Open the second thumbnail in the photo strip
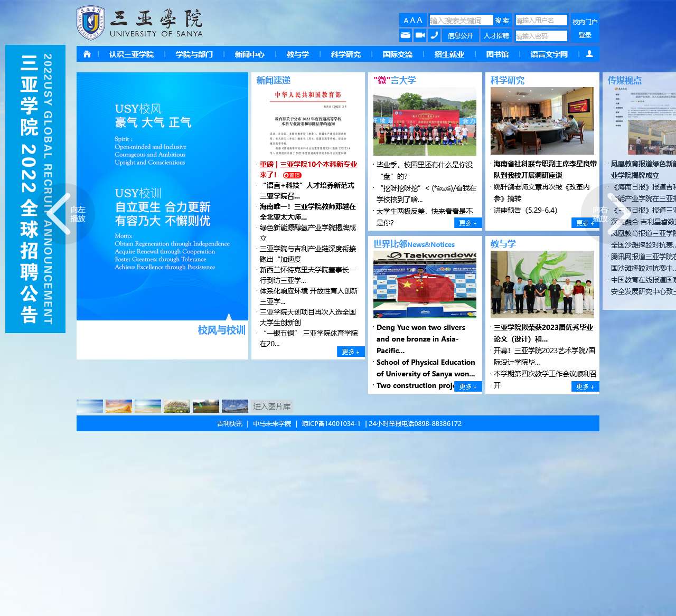 coord(119,406)
